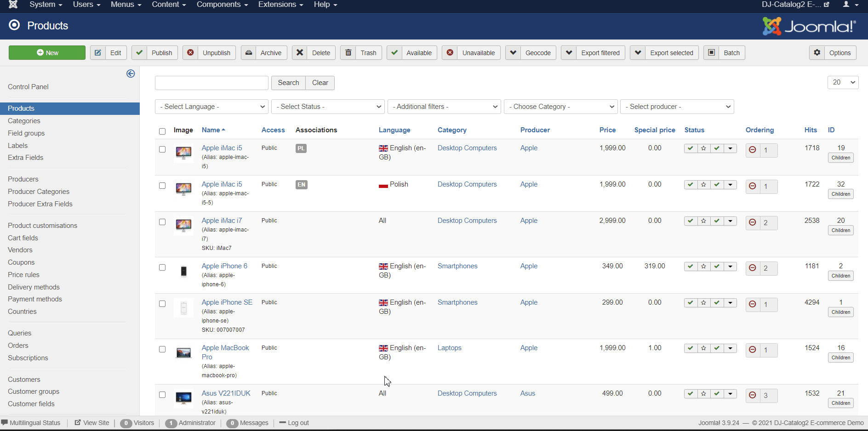Change the items-per-page limit dropdown

pos(843,83)
